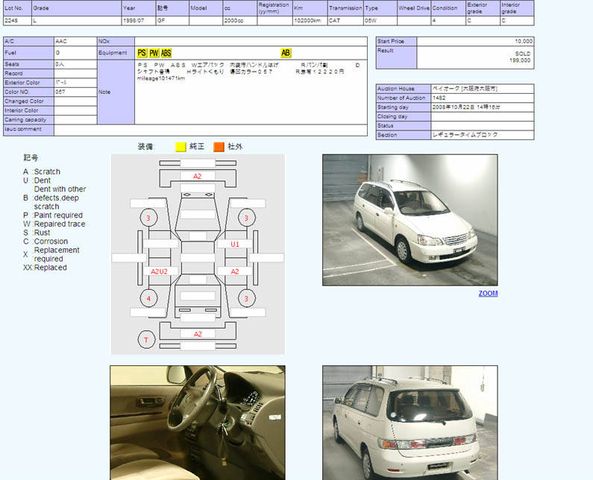Screen dimensions: 593x480
Task: Open the front view photo of the white minivan
Action: (410, 220)
